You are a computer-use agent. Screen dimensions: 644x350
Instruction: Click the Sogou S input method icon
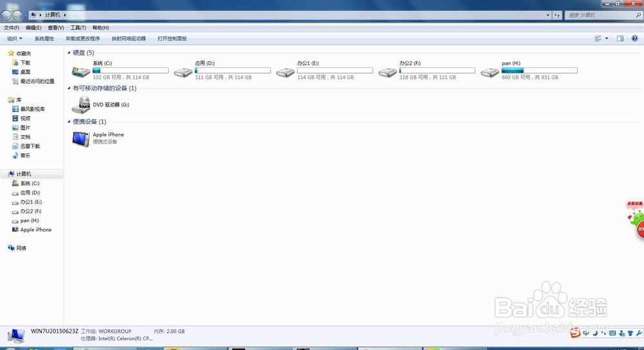pyautogui.click(x=575, y=333)
